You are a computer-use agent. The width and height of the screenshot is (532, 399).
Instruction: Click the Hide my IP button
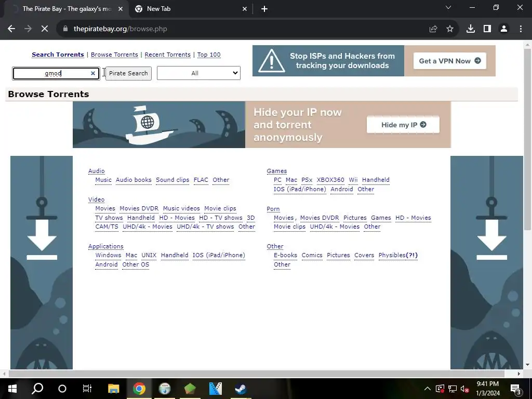pyautogui.click(x=403, y=125)
